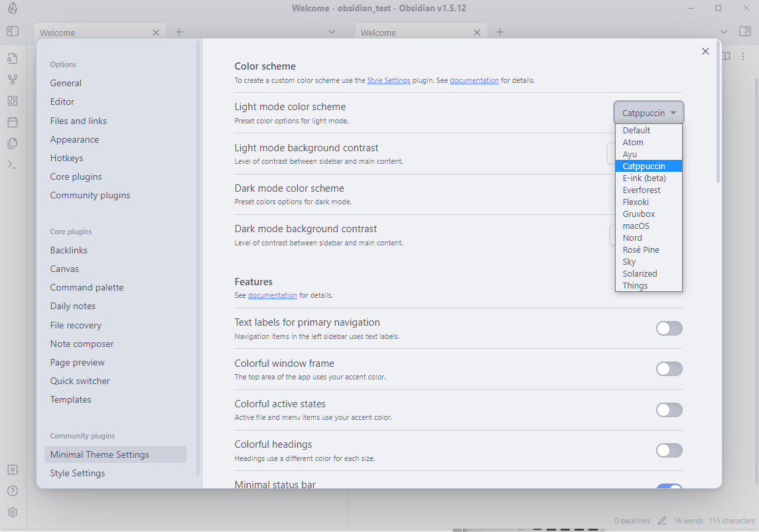Insert template via ribbon icon
Viewport: 759px width, 532px height.
tap(13, 143)
